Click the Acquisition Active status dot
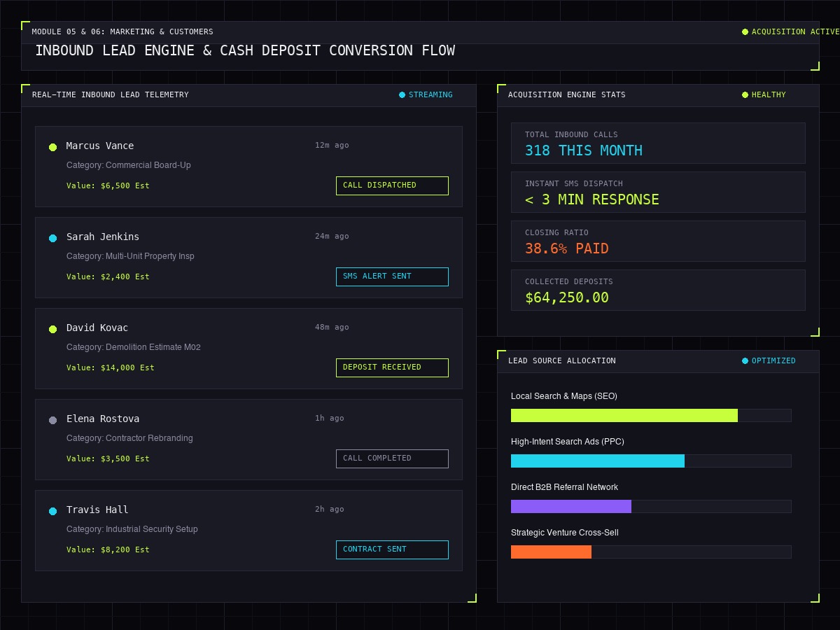 (x=745, y=31)
